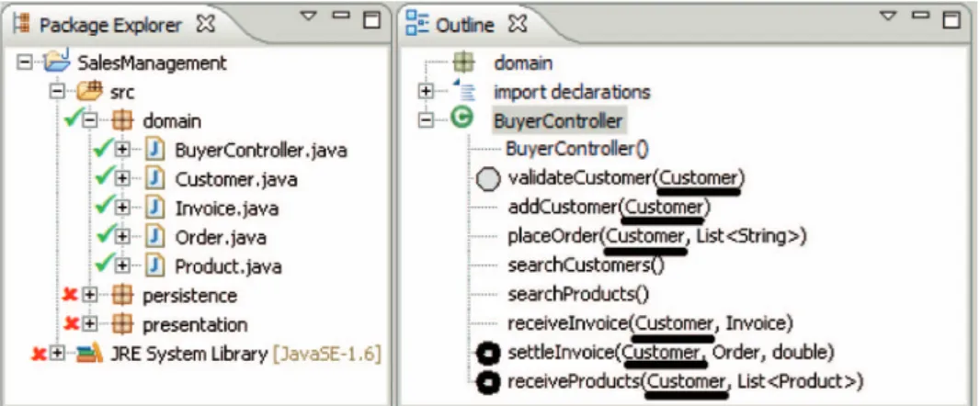Select addCustomer(Customer) method
The height and width of the screenshot is (406, 980).
[610, 208]
